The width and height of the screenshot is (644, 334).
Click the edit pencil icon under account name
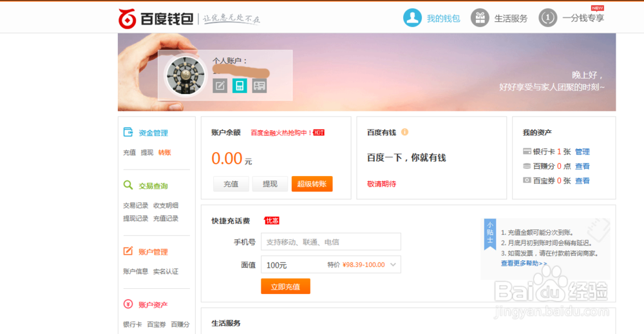click(220, 86)
